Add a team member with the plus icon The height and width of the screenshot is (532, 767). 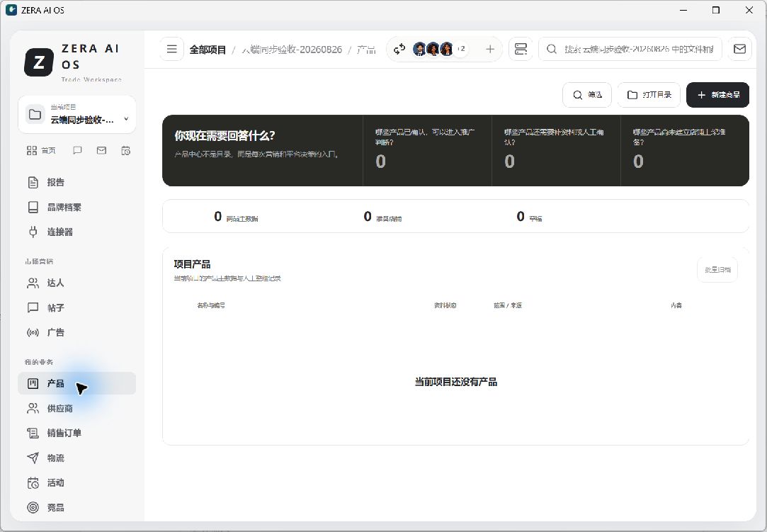point(490,49)
